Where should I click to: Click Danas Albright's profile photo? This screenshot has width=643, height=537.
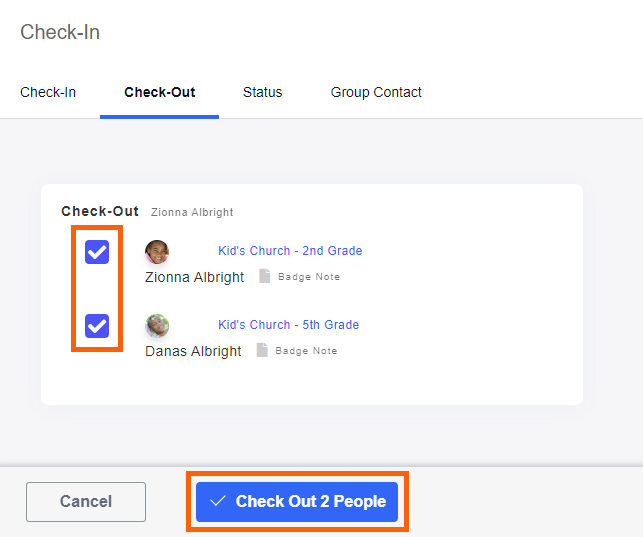tap(157, 326)
